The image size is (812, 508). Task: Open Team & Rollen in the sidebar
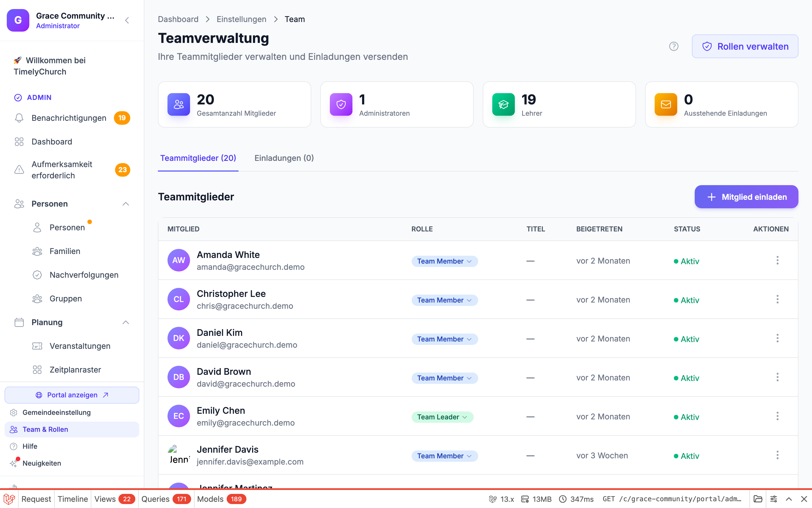pos(72,429)
